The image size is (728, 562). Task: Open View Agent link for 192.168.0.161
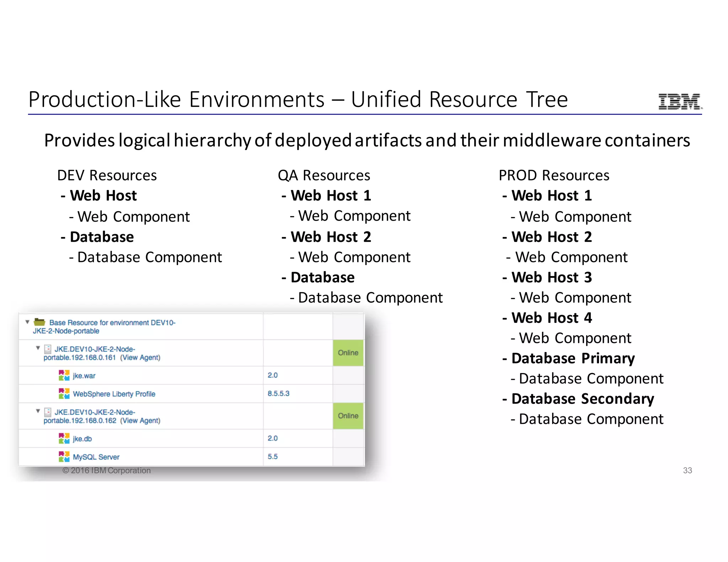[x=140, y=358]
